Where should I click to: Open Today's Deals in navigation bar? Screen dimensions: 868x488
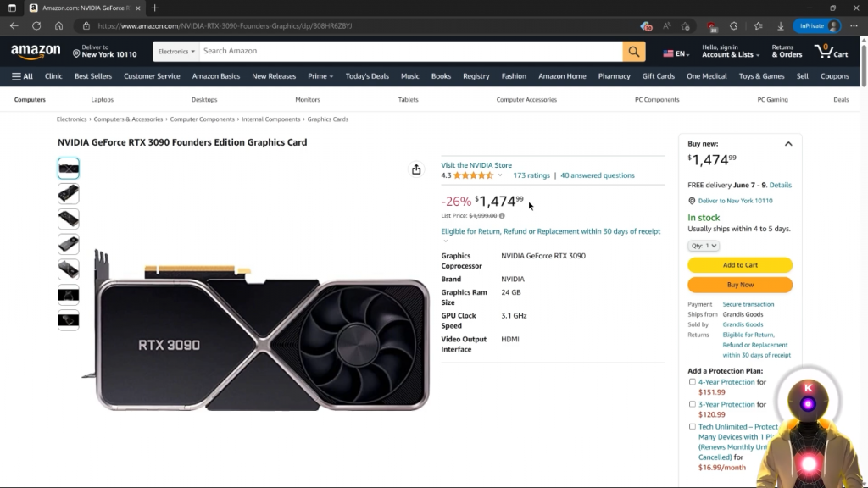click(x=367, y=76)
